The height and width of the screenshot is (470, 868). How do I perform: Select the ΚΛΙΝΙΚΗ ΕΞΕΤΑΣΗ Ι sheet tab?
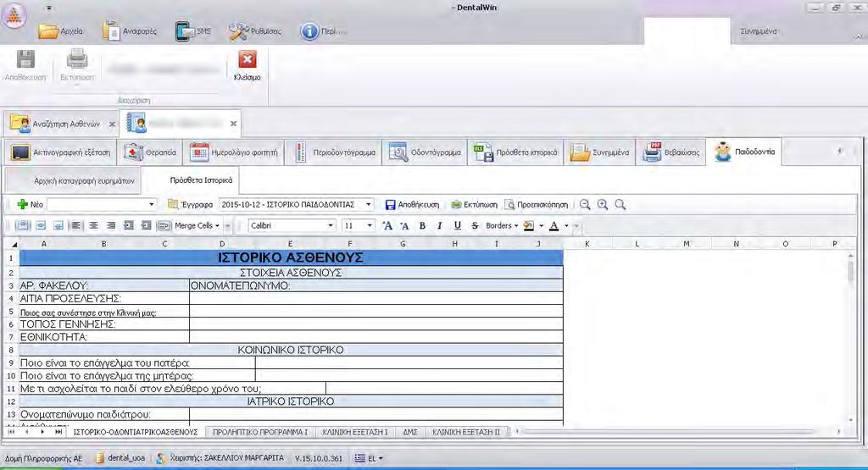355,432
